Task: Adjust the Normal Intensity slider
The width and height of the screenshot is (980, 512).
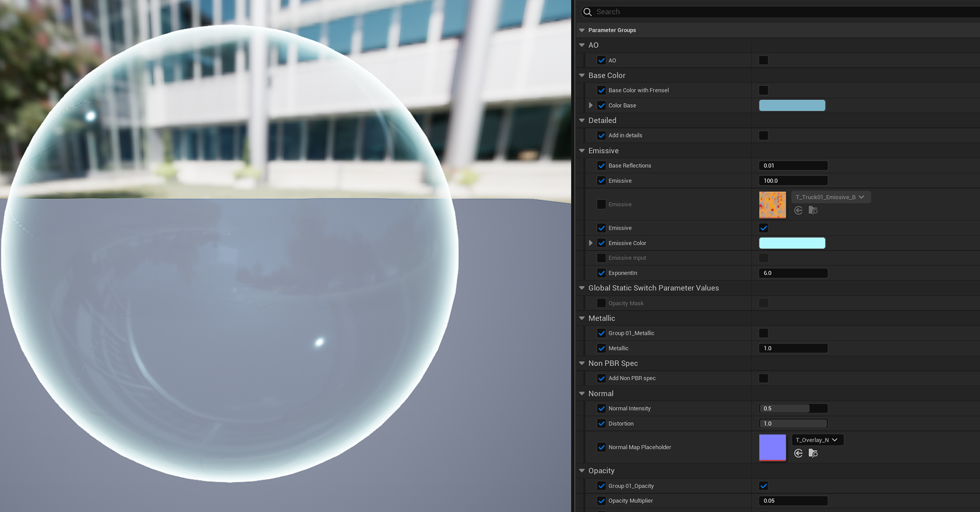Action: coord(793,408)
